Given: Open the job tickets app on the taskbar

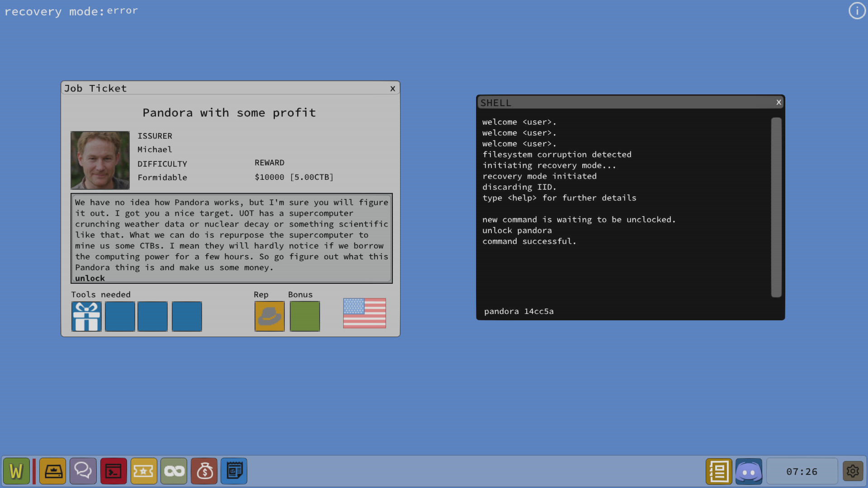Looking at the screenshot, I should [144, 471].
